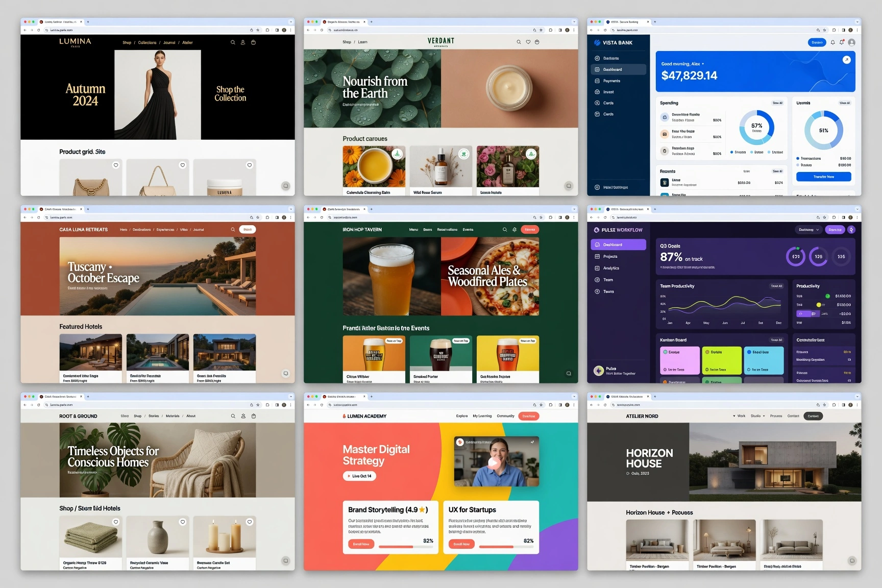Open the header dropdown in Pulse Workflow

coord(808,230)
